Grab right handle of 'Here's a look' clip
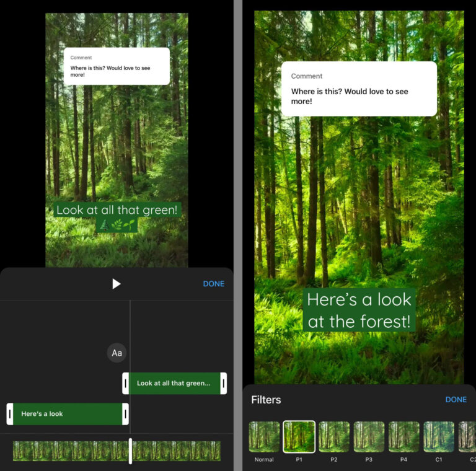The height and width of the screenshot is (471, 476). (125, 414)
